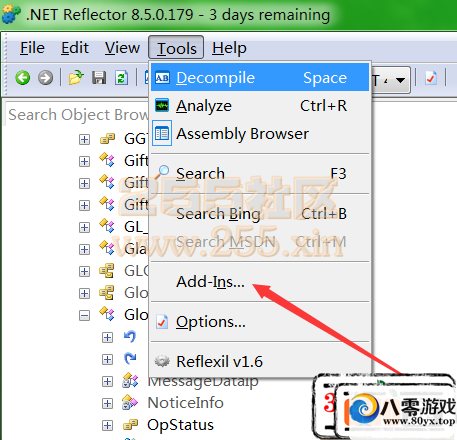This screenshot has height=440, width=457.
Task: Click the GLC structure icon in tree
Action: pyautogui.click(x=107, y=271)
